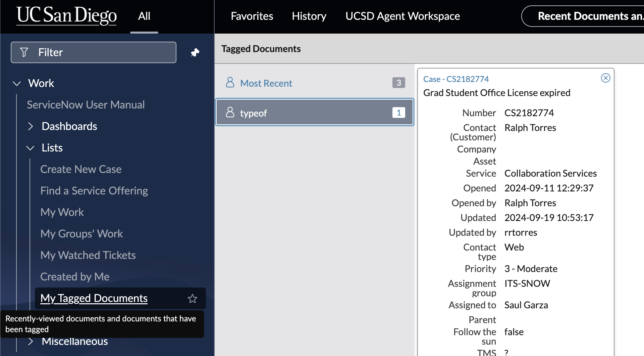Pin the navigation sidebar with the pin icon
Viewport: 644px width, 356px height.
click(x=195, y=52)
